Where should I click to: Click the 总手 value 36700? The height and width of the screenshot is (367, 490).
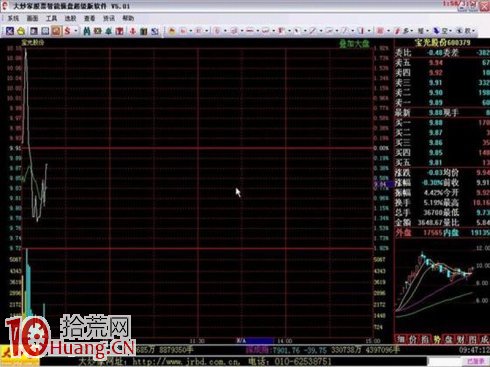[433, 213]
